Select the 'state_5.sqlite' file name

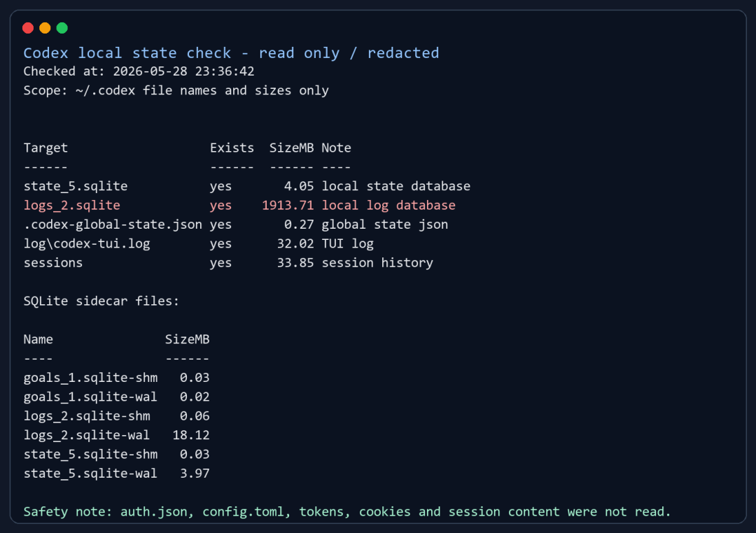click(x=76, y=186)
